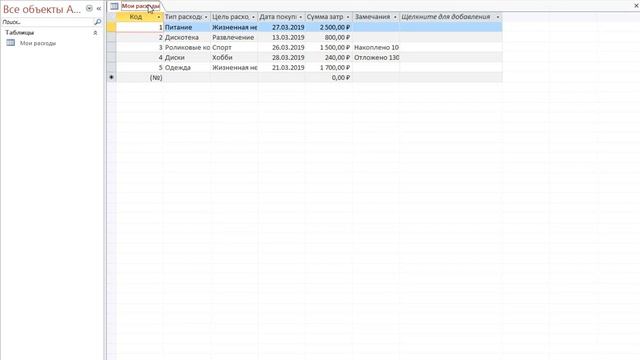Click the 240,00 ₽ amount cell
This screenshot has width=640, height=360.
coord(329,58)
